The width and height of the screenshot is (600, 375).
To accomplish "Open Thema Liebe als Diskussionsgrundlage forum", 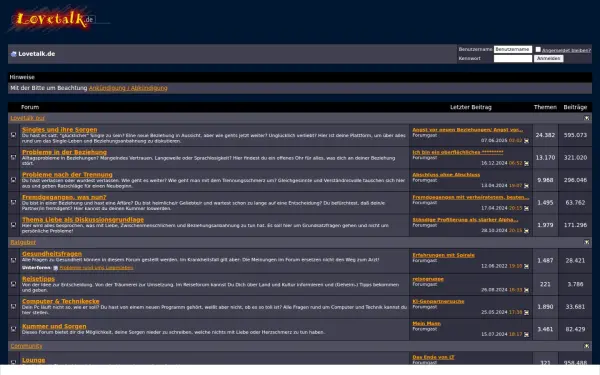I will point(83,220).
